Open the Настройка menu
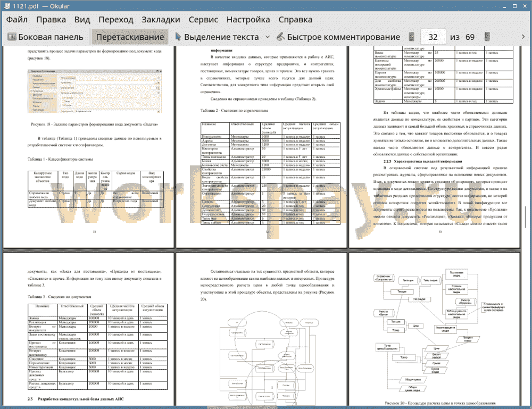The height and width of the screenshot is (409, 532). pos(248,20)
